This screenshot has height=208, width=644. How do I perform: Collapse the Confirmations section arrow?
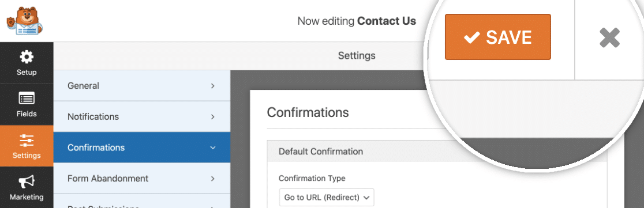(213, 148)
